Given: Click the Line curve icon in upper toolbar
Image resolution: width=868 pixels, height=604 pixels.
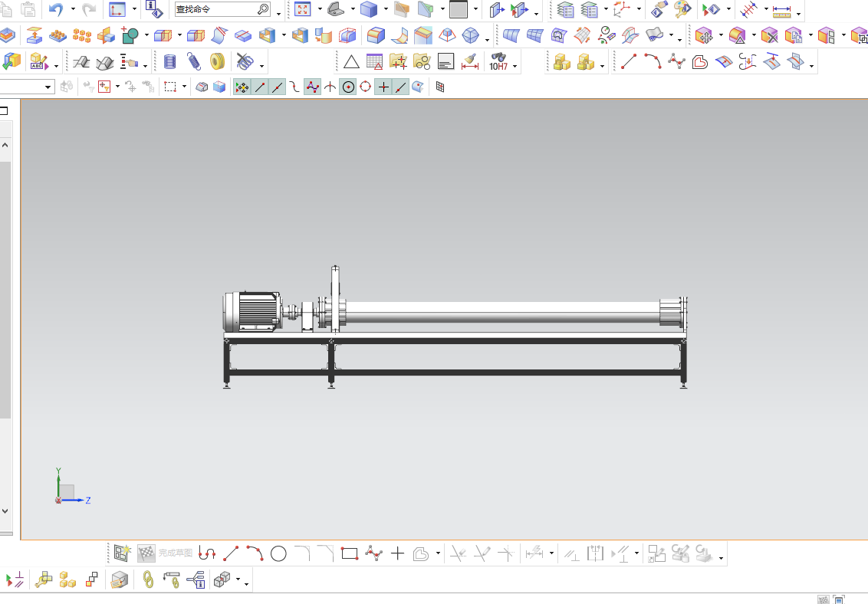Looking at the screenshot, I should (x=628, y=61).
